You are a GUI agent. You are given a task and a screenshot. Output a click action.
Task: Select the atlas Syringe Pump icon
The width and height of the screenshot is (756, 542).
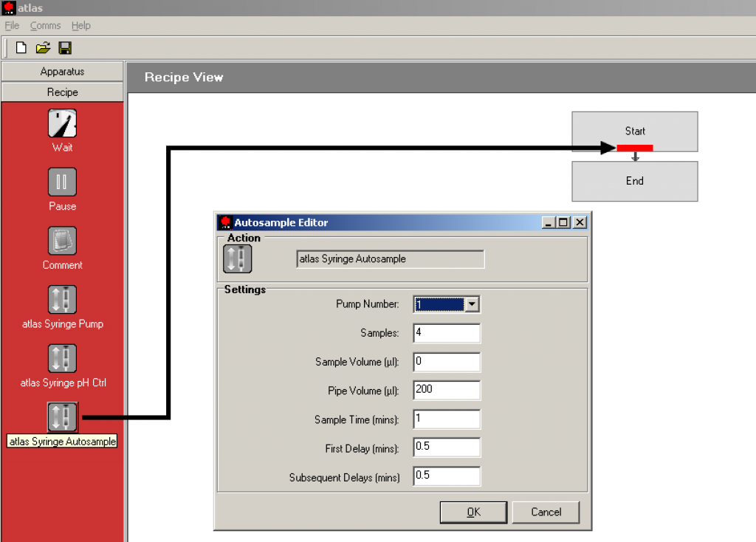pyautogui.click(x=62, y=300)
